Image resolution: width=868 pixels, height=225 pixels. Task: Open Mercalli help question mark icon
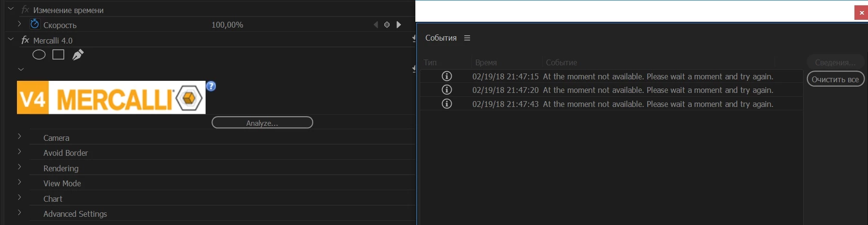211,86
